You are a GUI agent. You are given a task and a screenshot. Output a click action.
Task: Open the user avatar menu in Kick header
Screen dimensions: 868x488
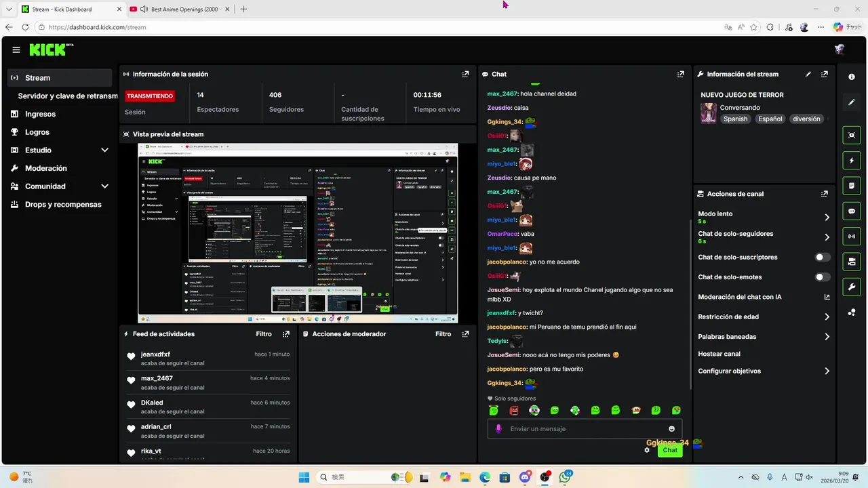840,49
